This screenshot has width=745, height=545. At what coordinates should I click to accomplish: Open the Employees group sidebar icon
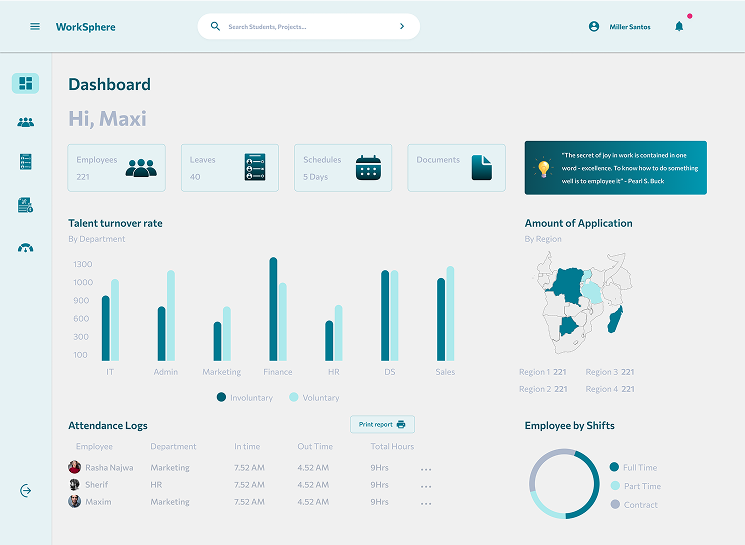pos(26,122)
